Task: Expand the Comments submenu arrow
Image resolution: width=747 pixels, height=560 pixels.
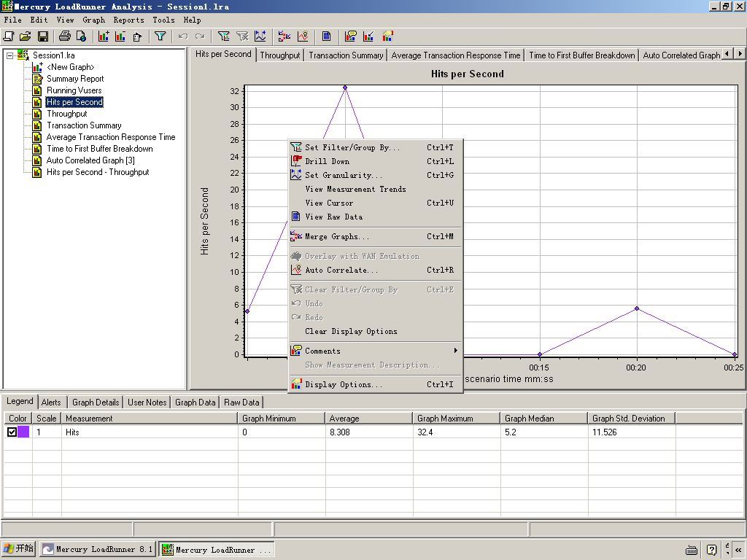Action: click(455, 351)
